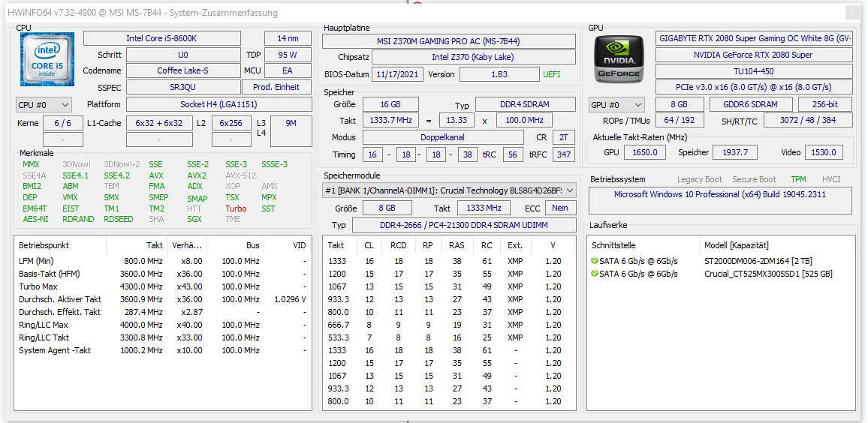868x423 pixels.
Task: Click the UEFI label
Action: tap(552, 74)
